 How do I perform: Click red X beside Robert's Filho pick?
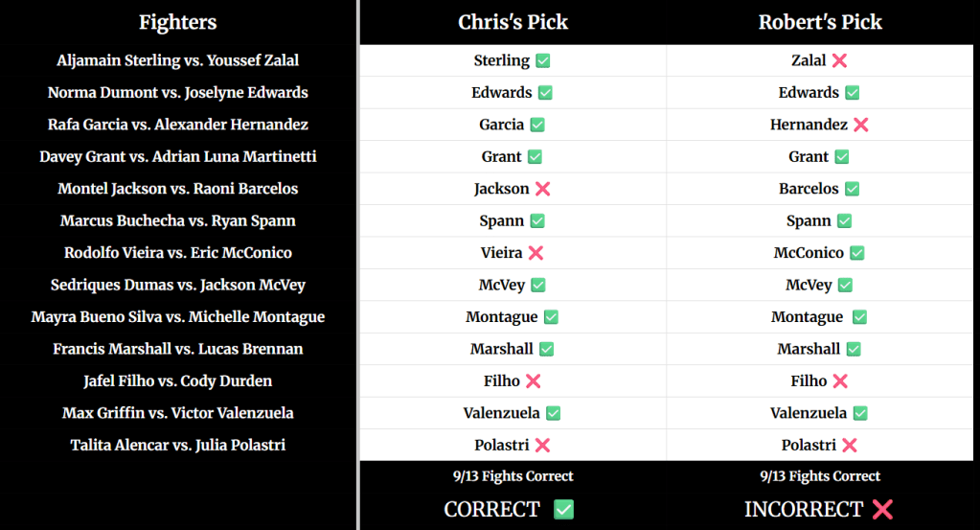click(x=840, y=380)
